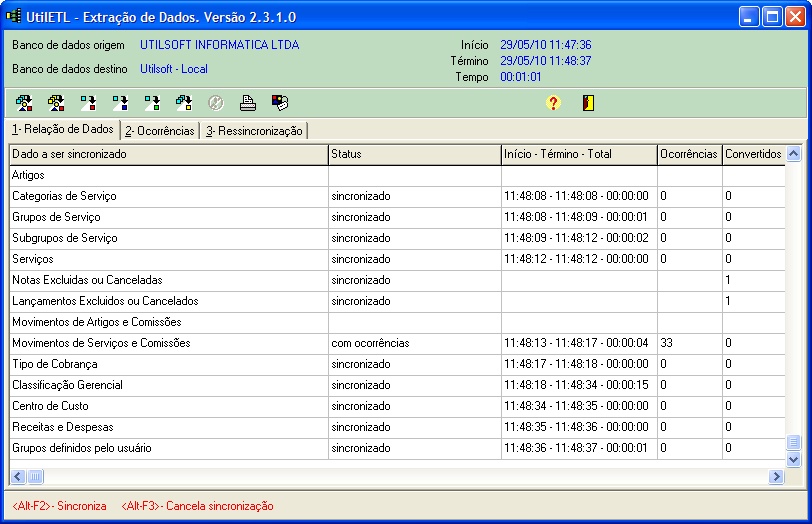Image resolution: width=812 pixels, height=524 pixels.
Task: Click the vertical scrollbar down arrow
Action: tap(793, 459)
